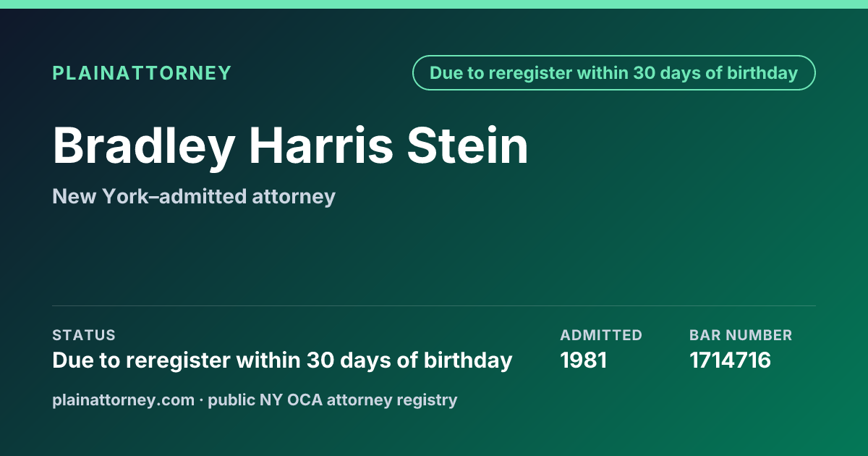
Task: Click the last name Stein in heading
Action: pyautogui.click(x=467, y=145)
